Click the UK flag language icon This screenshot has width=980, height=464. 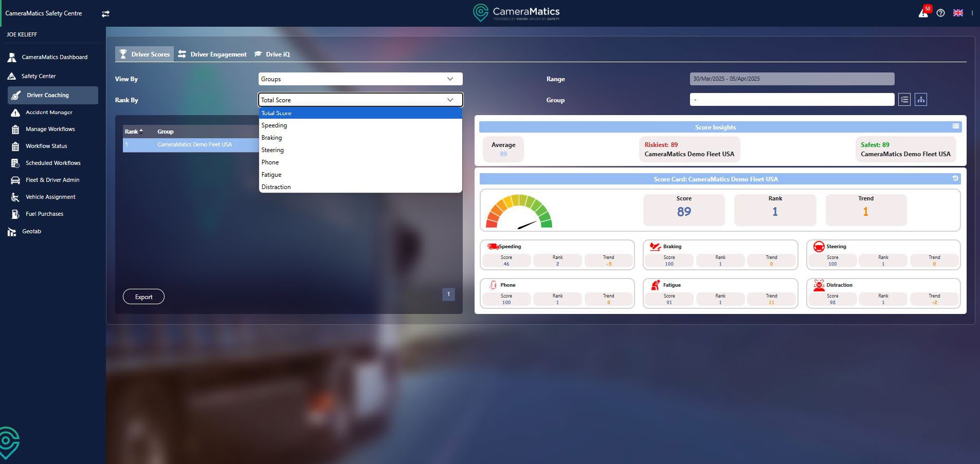pos(958,13)
